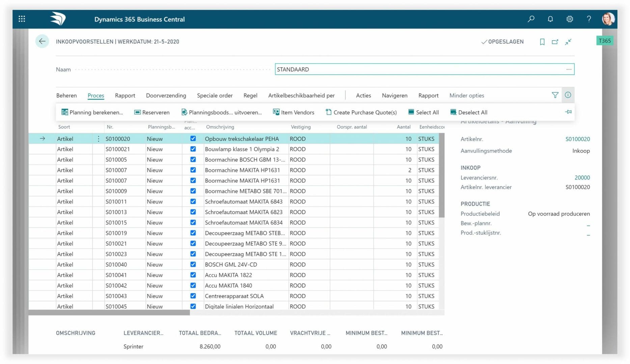630x364 pixels.
Task: Toggle checkbox for Boormachine BOSCH row
Action: coord(193,159)
